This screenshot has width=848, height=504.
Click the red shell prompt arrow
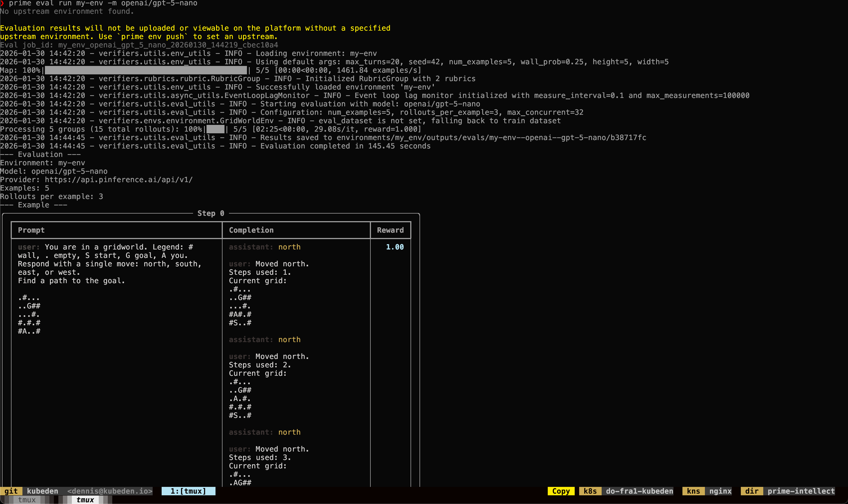click(2, 3)
